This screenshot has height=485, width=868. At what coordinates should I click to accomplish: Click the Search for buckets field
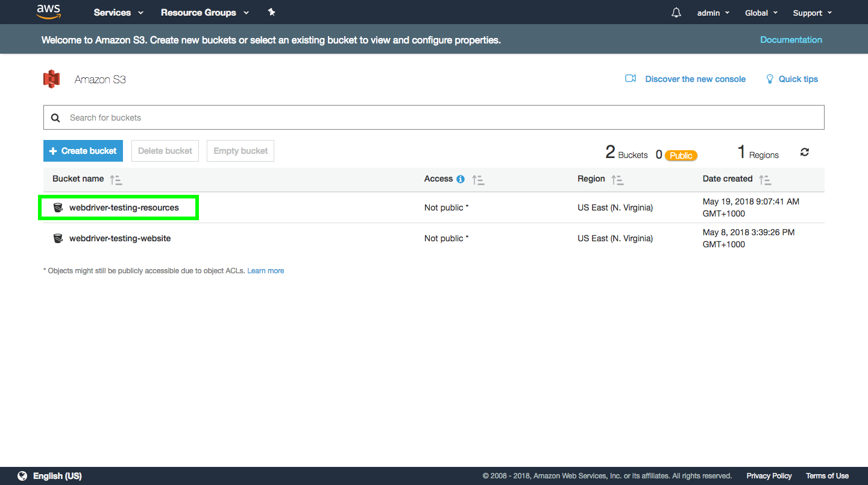[x=434, y=118]
